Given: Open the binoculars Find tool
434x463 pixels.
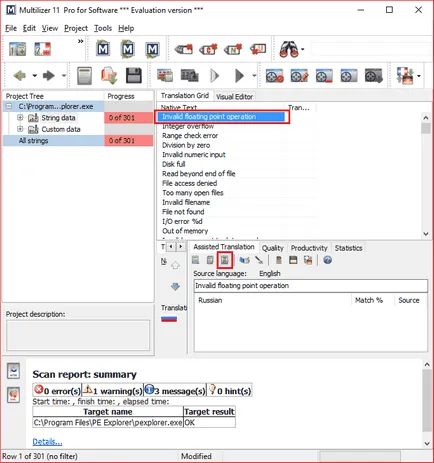Looking at the screenshot, I should (x=289, y=49).
